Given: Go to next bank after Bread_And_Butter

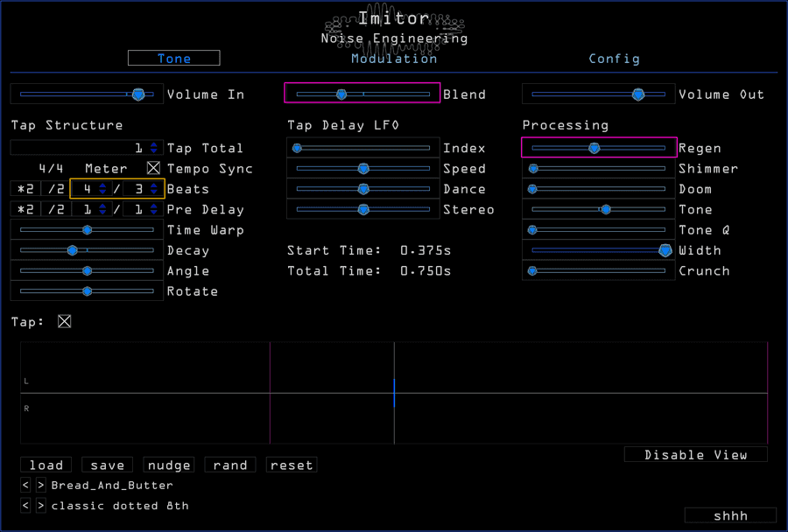Looking at the screenshot, I should [x=41, y=485].
